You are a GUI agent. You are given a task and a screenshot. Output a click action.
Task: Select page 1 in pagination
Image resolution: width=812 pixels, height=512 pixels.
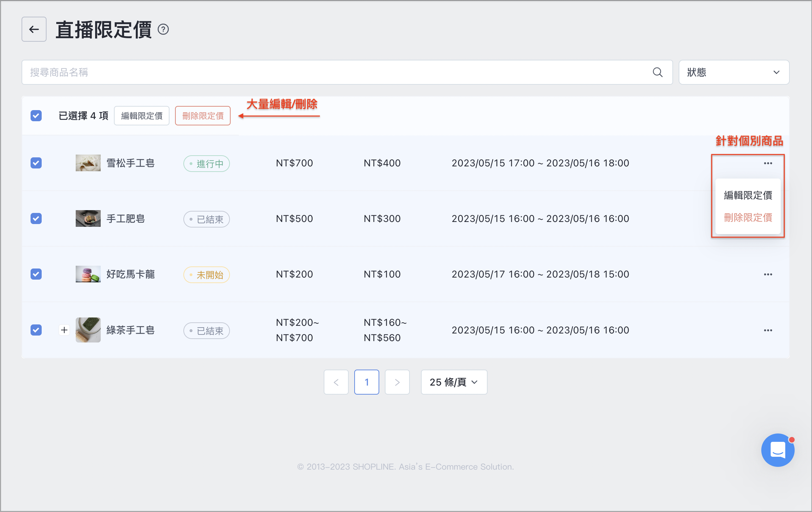click(x=367, y=382)
